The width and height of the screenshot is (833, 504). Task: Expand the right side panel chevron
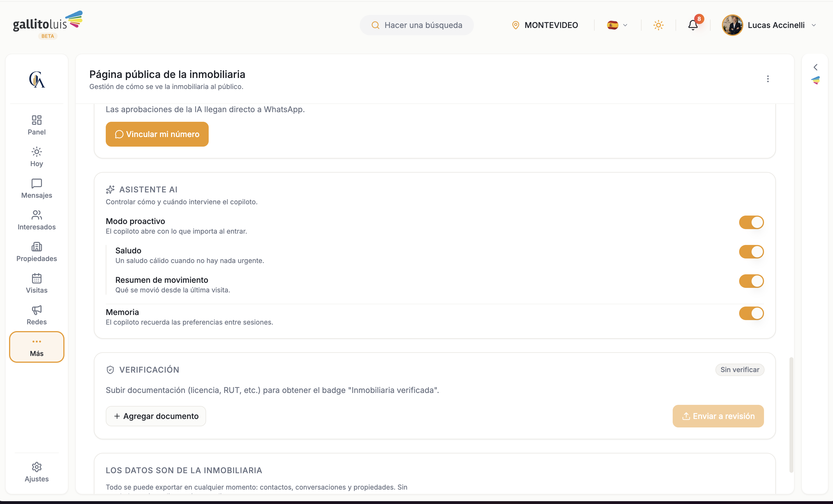point(815,67)
